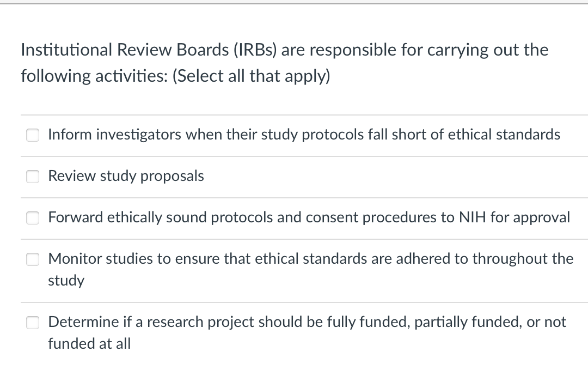Screen dimensions: 588x376
Task: Check the "Review study proposals" checkbox
Action: 33,176
